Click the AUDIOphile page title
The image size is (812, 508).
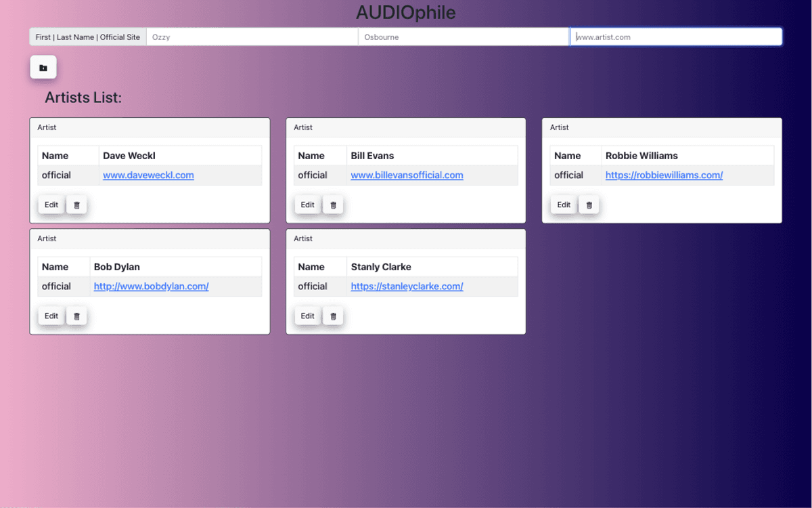pyautogui.click(x=406, y=12)
